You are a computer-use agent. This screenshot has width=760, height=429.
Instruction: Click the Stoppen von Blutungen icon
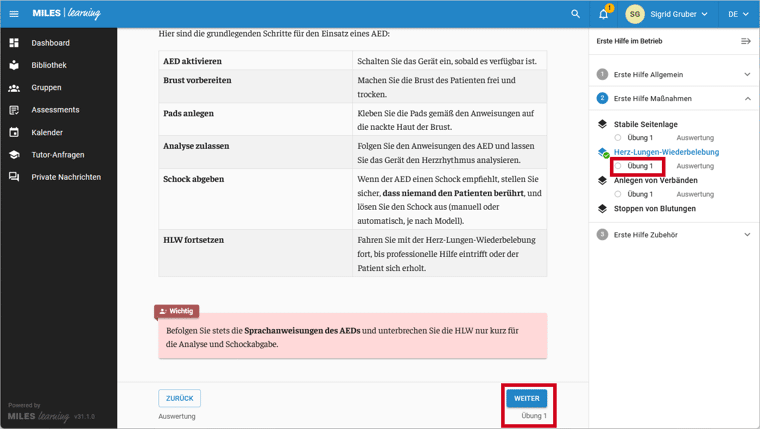click(602, 209)
